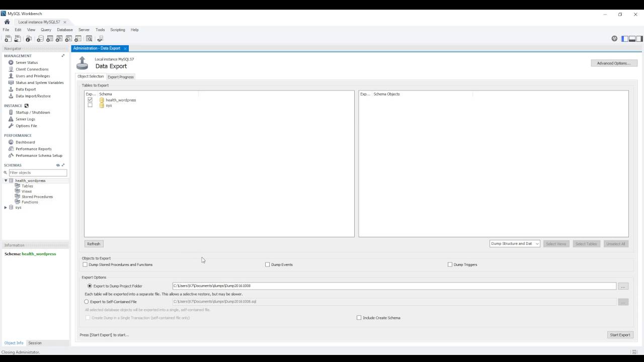This screenshot has height=362, width=644.
Task: Enable Include Create Schema checkbox
Action: 359,318
